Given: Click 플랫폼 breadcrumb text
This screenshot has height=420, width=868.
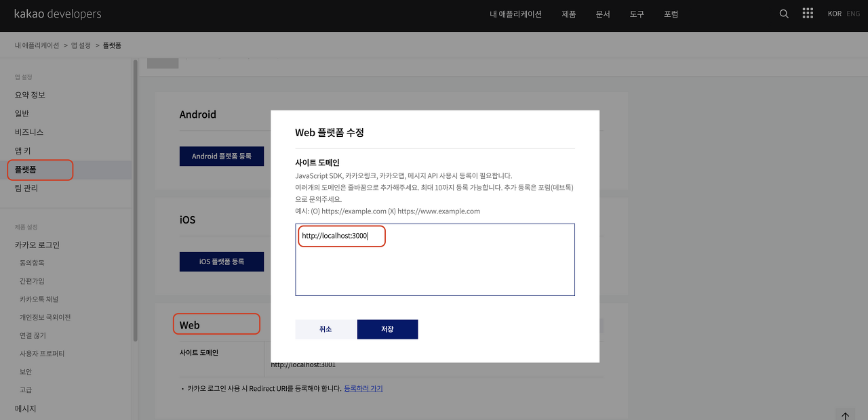Looking at the screenshot, I should point(112,45).
